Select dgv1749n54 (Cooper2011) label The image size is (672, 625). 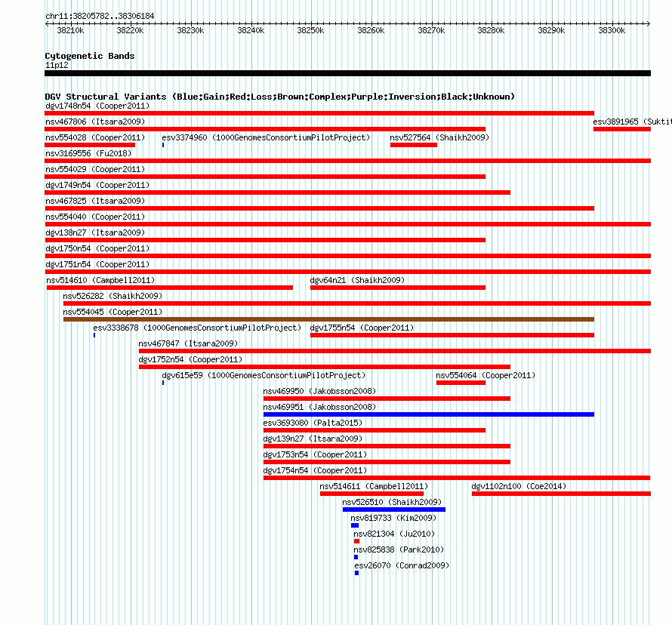pos(97,185)
